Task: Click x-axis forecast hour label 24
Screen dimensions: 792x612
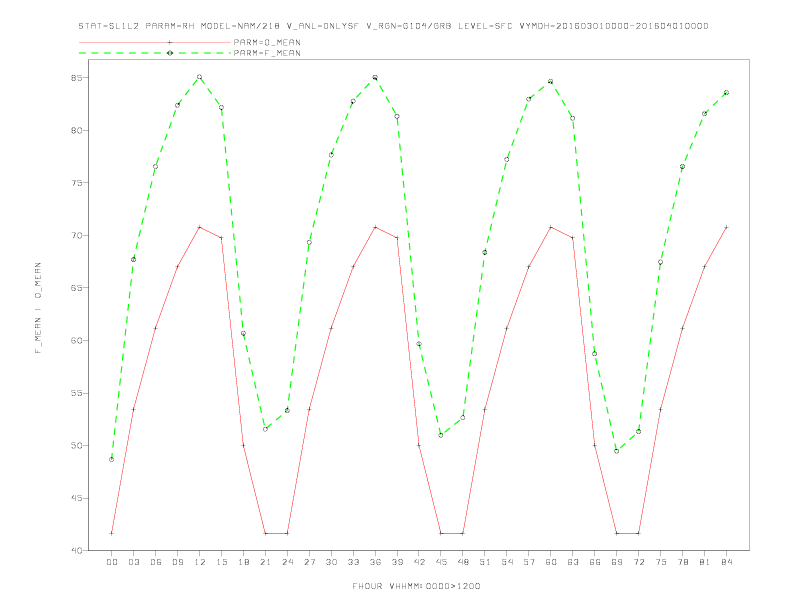Action: coord(287,562)
